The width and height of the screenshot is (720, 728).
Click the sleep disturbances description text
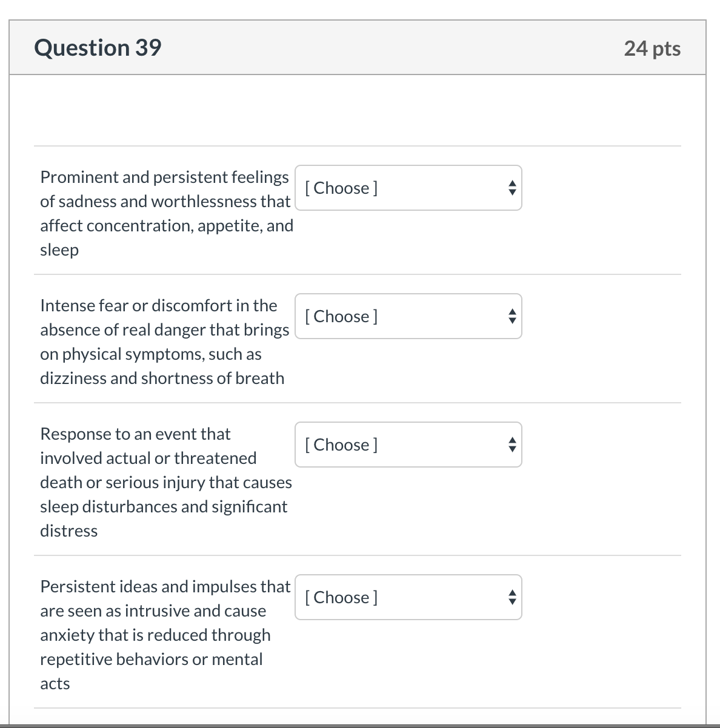pos(164,506)
